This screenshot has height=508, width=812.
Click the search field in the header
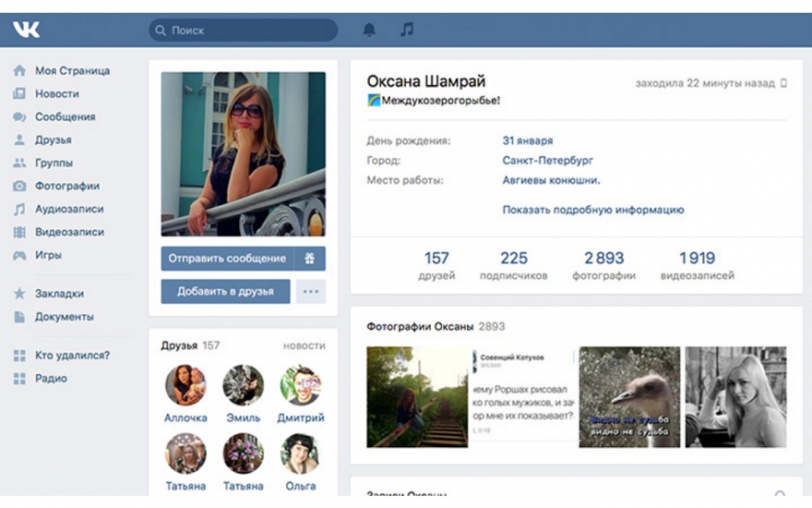[244, 30]
